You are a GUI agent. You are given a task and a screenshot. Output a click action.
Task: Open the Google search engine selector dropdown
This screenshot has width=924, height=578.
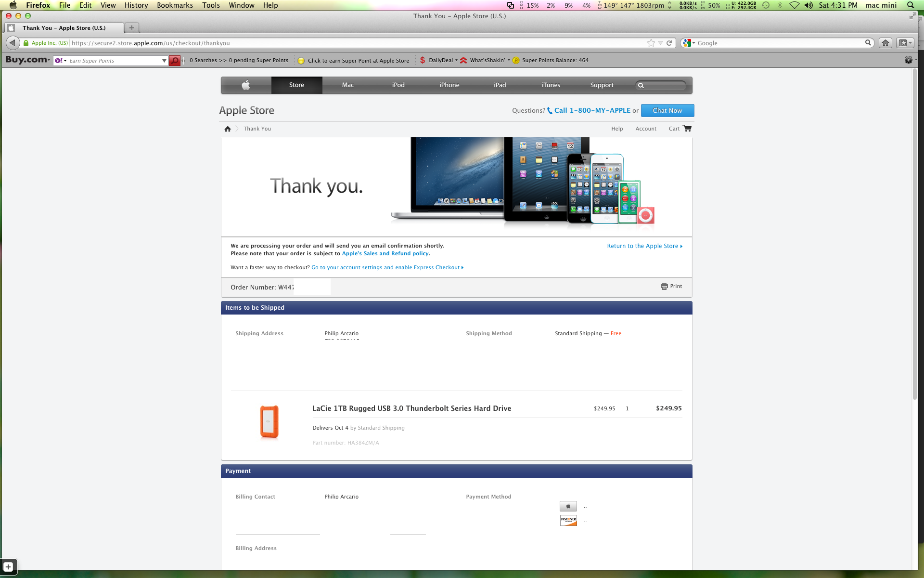(x=689, y=43)
